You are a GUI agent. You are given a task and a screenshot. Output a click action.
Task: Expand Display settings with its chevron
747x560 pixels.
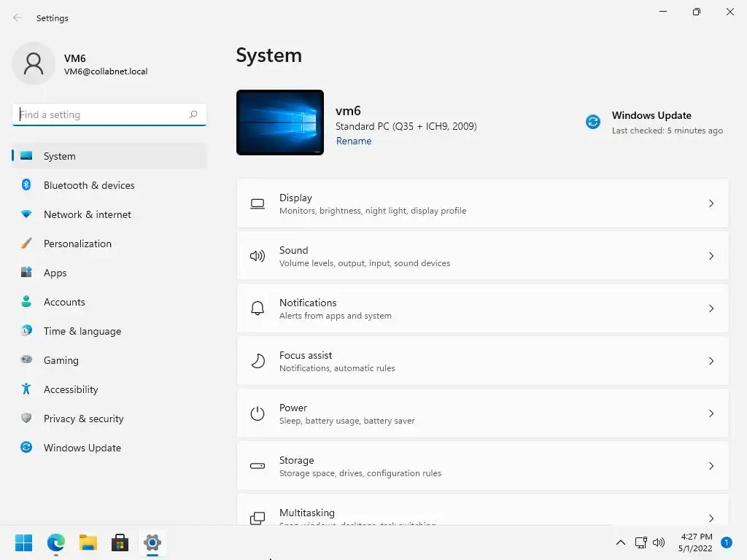[x=711, y=204]
